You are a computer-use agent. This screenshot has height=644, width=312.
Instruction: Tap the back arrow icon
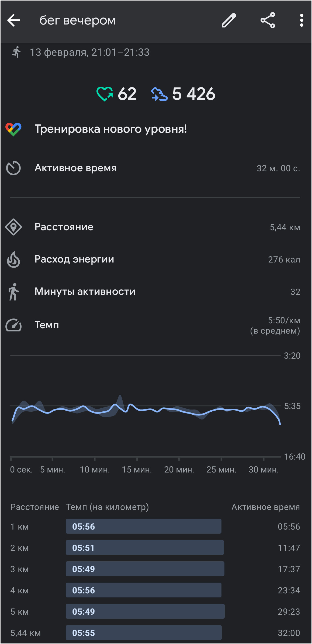[13, 20]
